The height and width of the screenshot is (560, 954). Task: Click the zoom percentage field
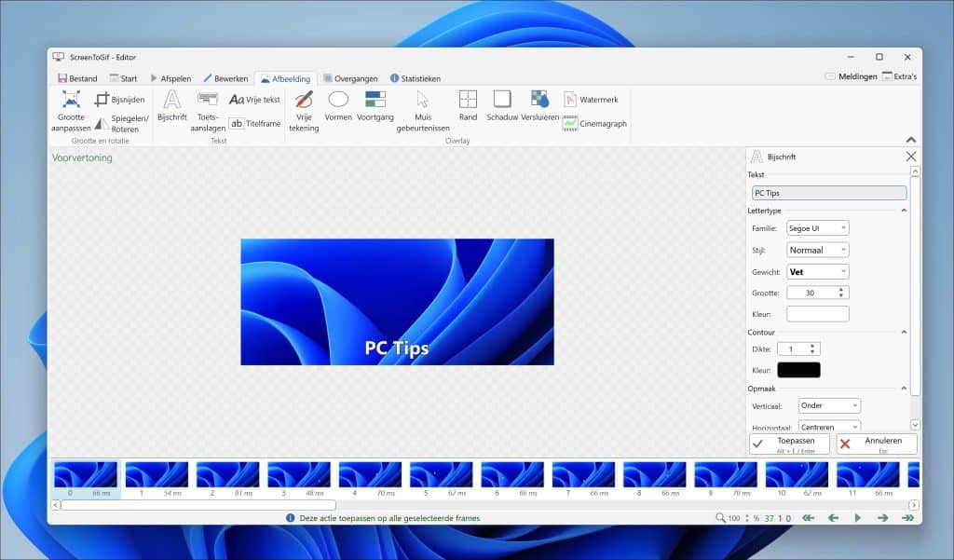tap(734, 519)
